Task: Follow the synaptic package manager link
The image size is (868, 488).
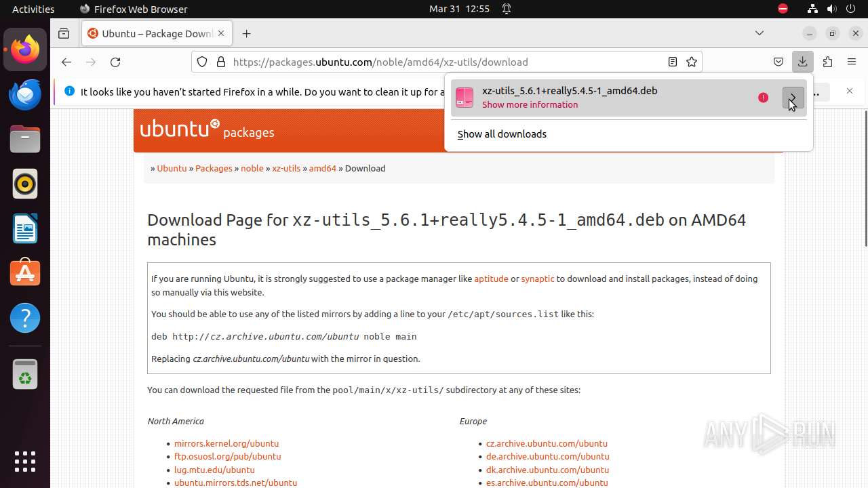Action: pyautogui.click(x=538, y=279)
